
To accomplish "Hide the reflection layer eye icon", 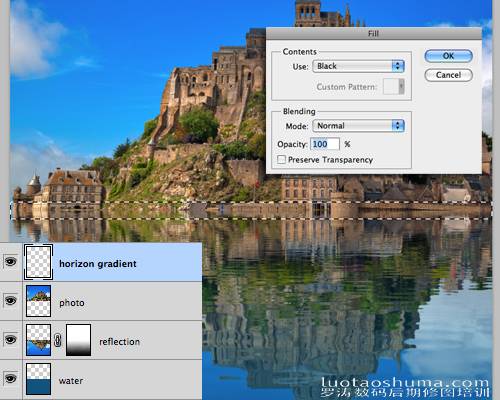I will coord(10,340).
